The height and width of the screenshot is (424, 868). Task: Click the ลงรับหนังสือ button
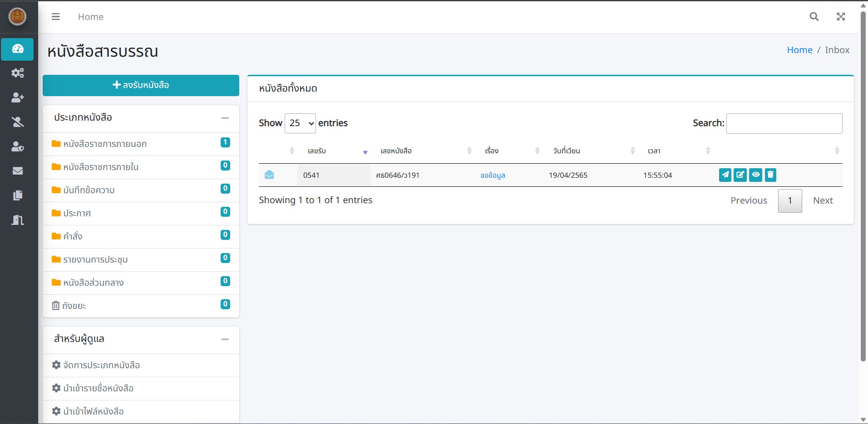141,85
